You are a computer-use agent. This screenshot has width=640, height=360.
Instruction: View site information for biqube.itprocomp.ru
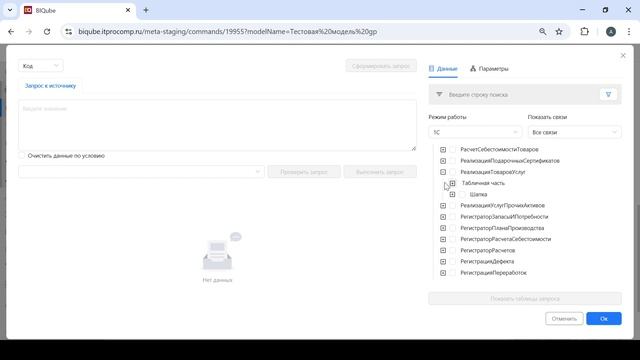click(x=69, y=31)
